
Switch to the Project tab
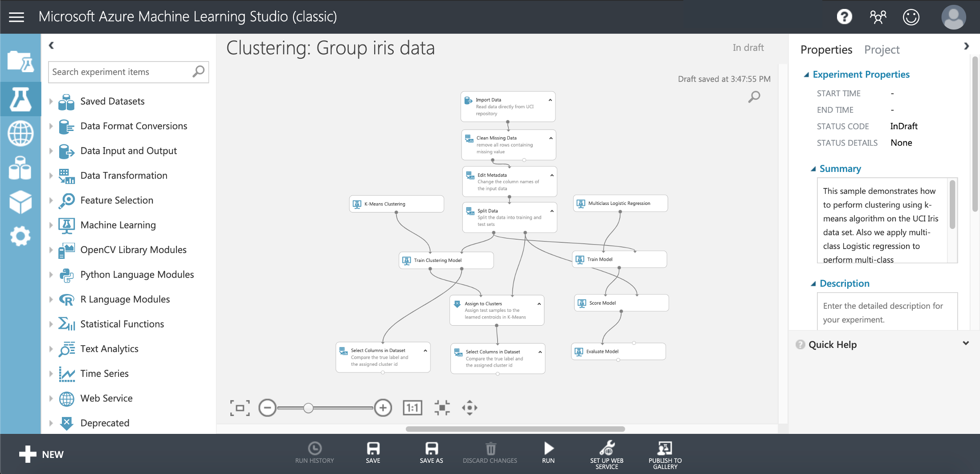pos(882,49)
